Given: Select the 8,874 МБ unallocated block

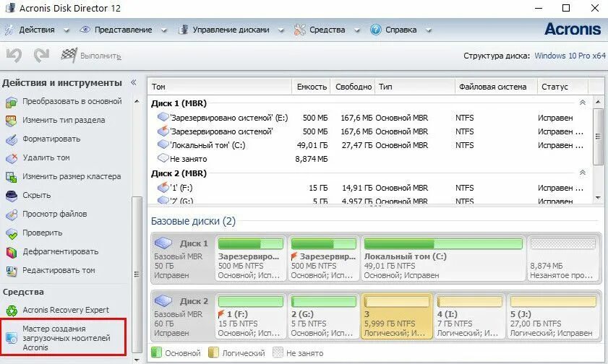Looking at the screenshot, I should coord(562,259).
